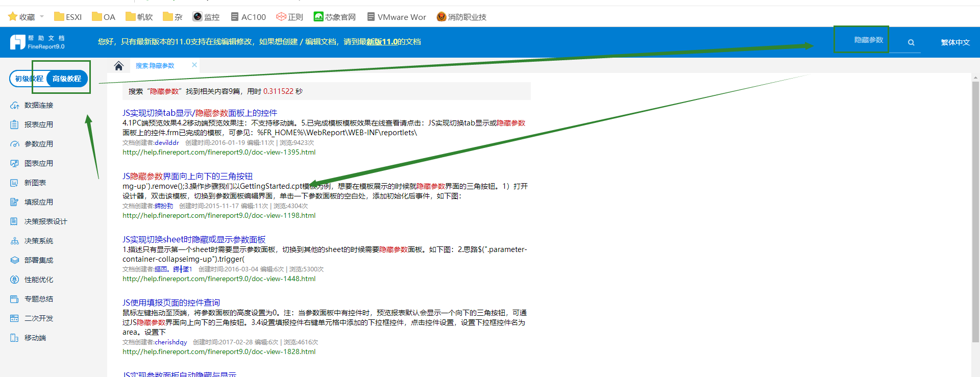The height and width of the screenshot is (377, 980).
Task: Open the 报表应用 sidebar icon
Action: (15, 124)
